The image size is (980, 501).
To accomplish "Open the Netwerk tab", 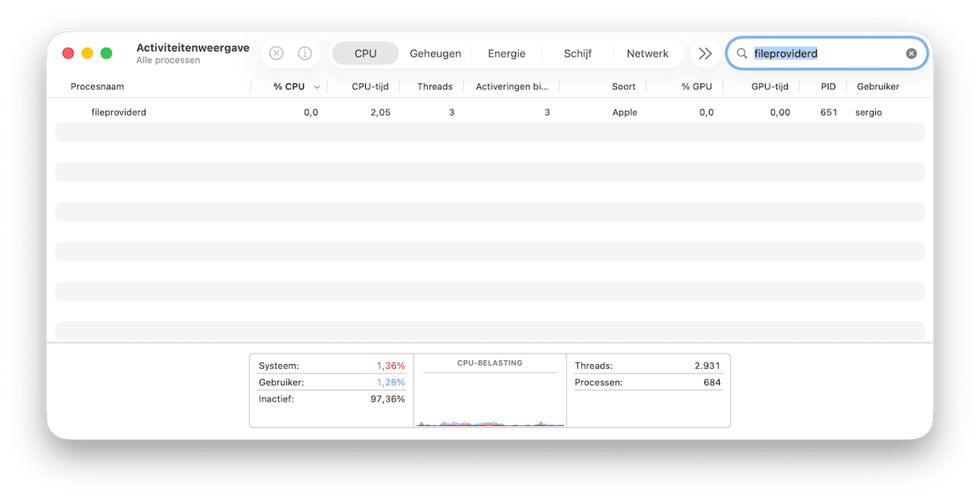I will tap(648, 53).
